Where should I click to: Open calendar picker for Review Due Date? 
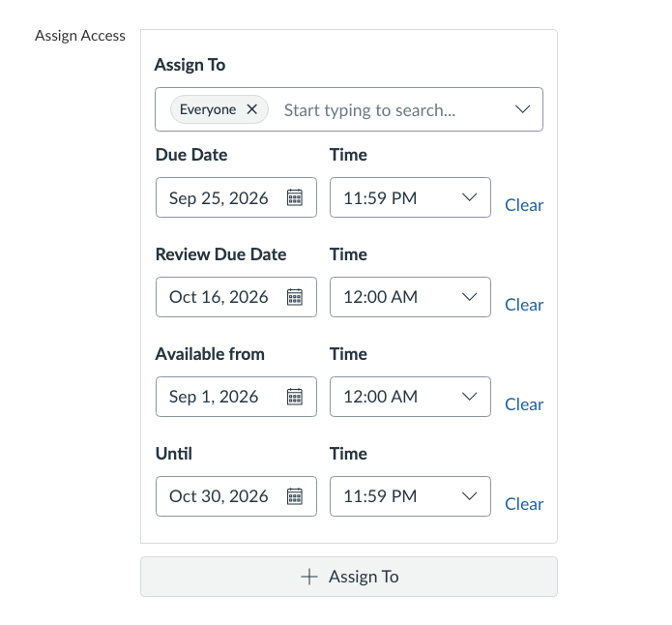[295, 297]
